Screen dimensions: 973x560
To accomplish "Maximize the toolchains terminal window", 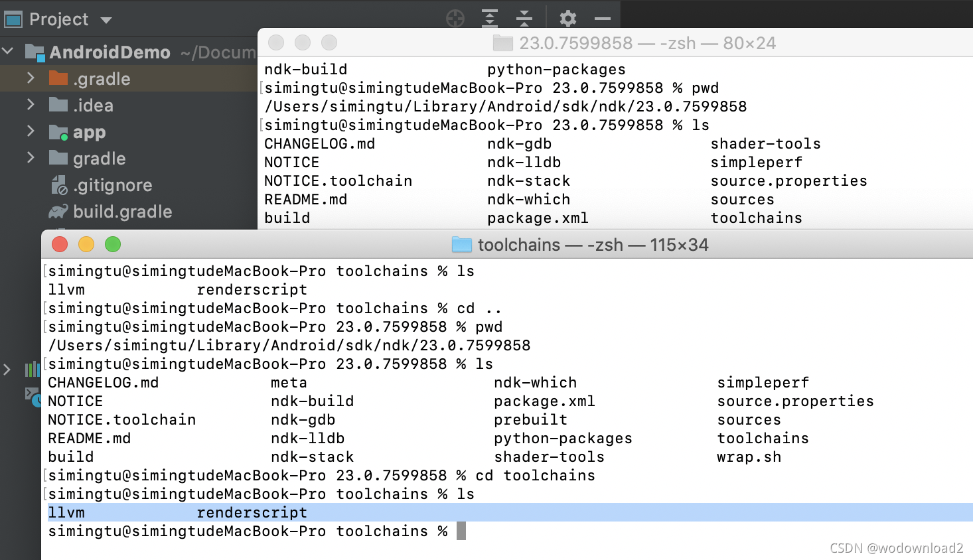I will [113, 244].
